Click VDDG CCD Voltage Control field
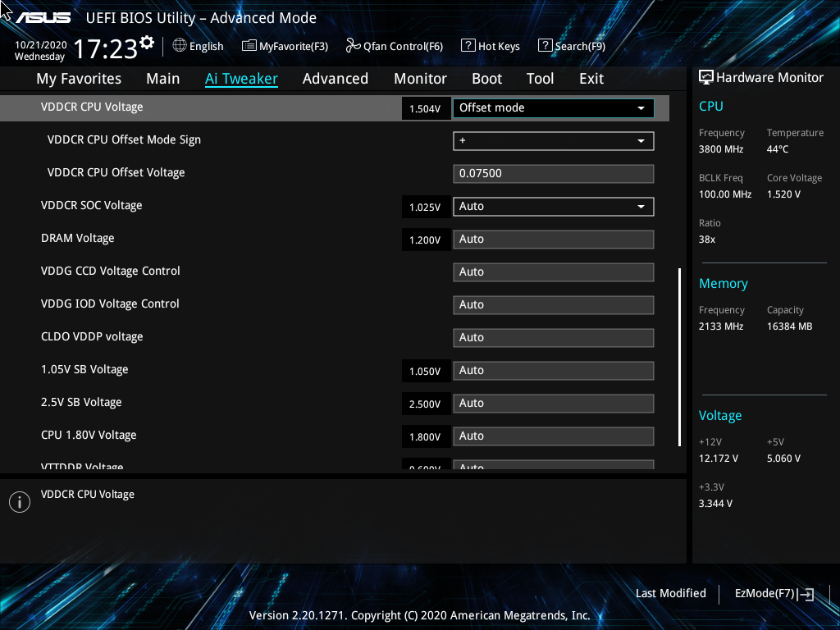This screenshot has height=630, width=840. [x=554, y=272]
